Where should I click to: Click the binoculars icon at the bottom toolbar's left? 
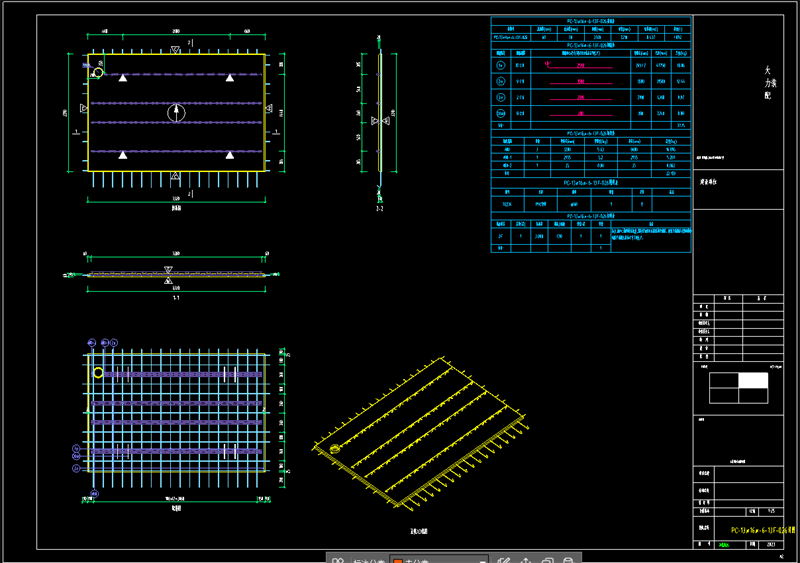tap(338, 560)
